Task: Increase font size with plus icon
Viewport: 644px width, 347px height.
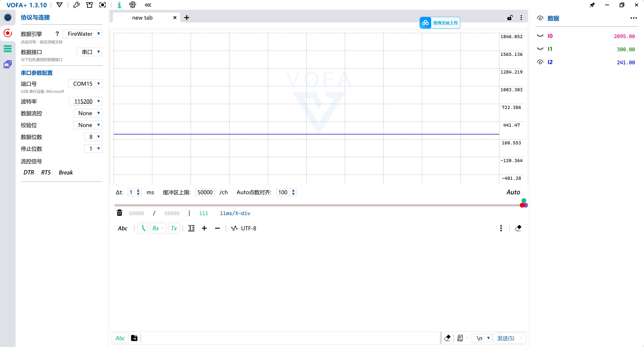Action: 204,228
